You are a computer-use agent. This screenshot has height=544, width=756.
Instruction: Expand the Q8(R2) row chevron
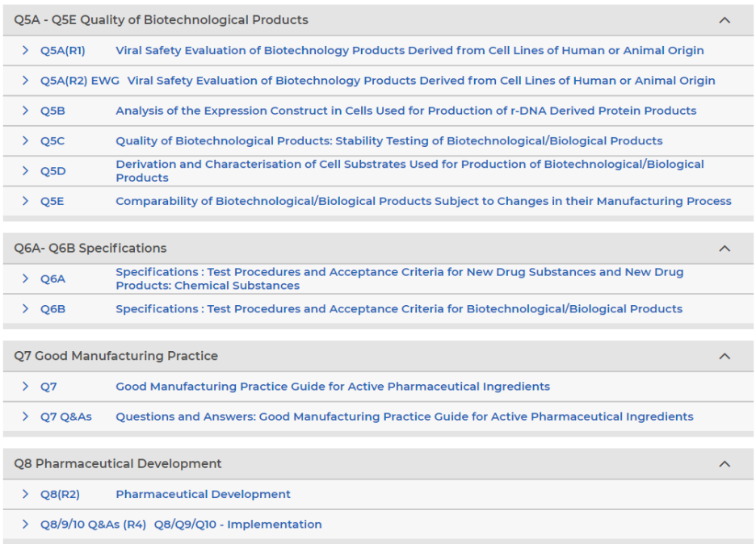[26, 493]
